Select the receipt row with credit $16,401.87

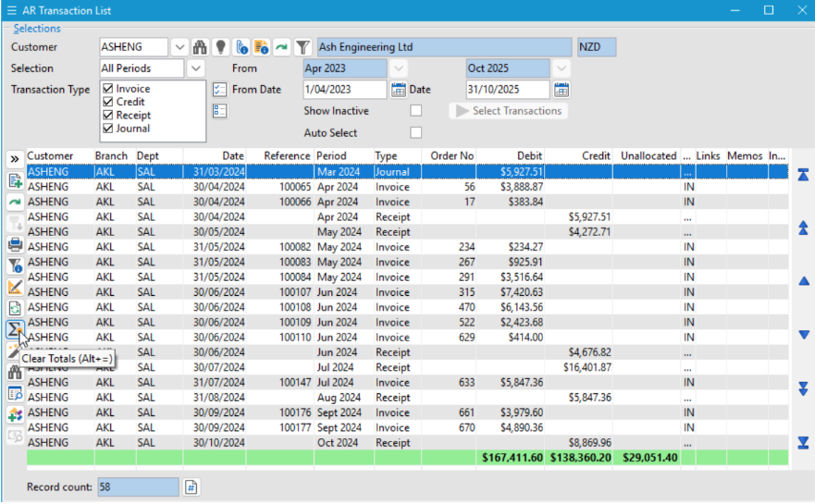pos(407,367)
